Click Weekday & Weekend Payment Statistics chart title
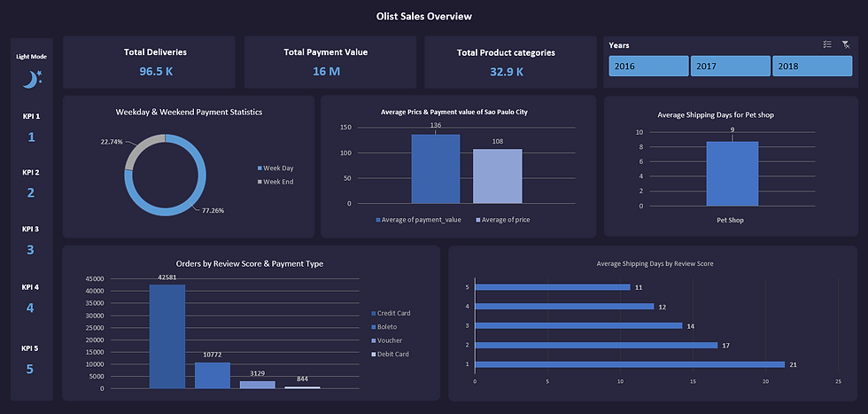The image size is (868, 414). click(189, 112)
